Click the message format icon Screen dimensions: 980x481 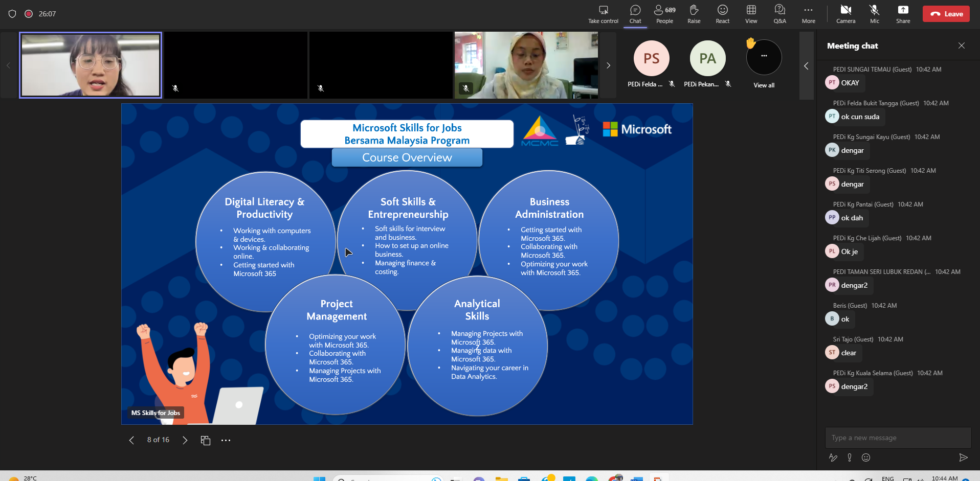click(833, 457)
